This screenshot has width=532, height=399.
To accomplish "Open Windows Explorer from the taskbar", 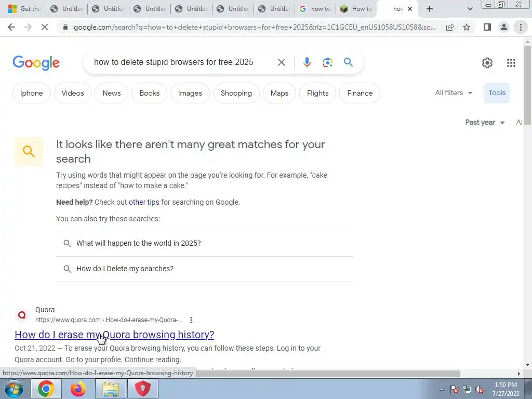I will pyautogui.click(x=111, y=389).
